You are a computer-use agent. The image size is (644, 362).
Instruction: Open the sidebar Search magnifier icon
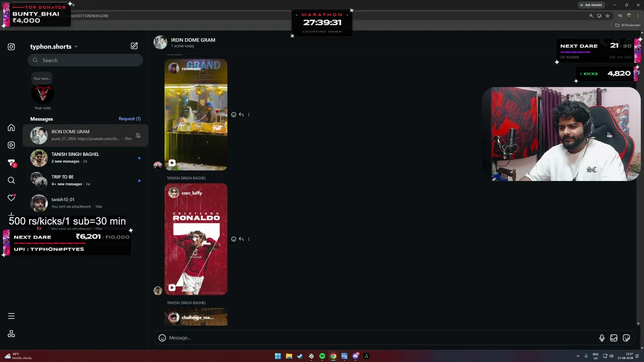pyautogui.click(x=11, y=180)
